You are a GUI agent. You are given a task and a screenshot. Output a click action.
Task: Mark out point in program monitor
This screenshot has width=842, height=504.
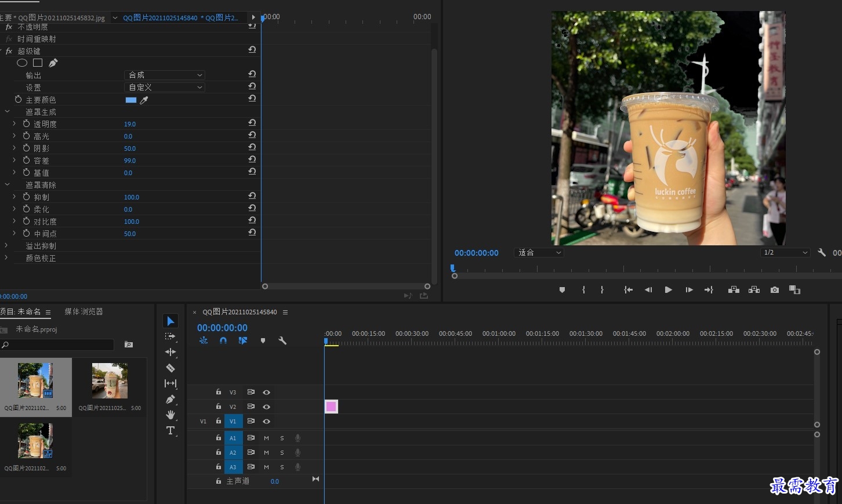click(602, 289)
